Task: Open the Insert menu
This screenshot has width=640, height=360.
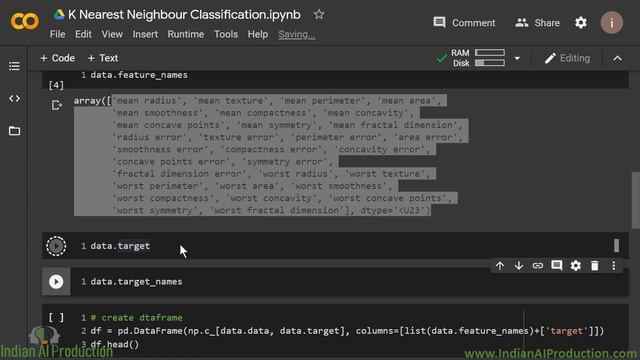Action: point(145,34)
